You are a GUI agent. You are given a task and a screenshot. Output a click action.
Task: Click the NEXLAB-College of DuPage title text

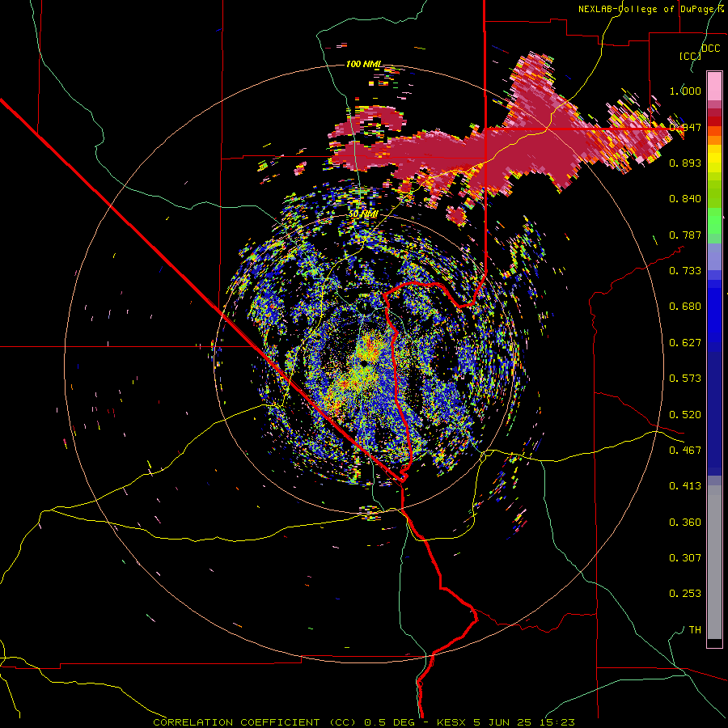coord(650,9)
